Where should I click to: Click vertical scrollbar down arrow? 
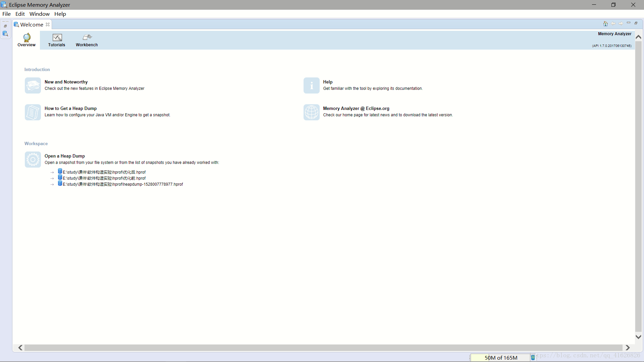639,337
